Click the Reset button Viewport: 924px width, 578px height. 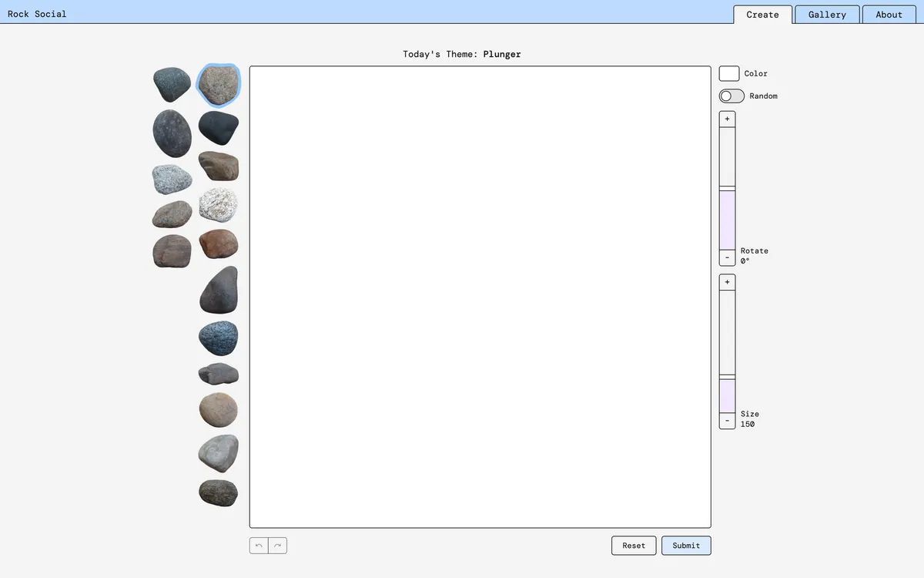tap(634, 546)
